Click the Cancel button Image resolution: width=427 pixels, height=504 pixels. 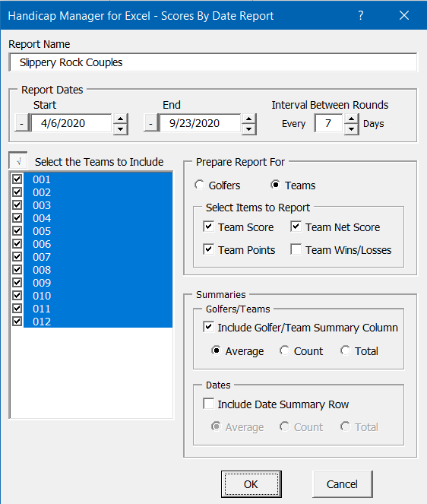[x=343, y=484]
